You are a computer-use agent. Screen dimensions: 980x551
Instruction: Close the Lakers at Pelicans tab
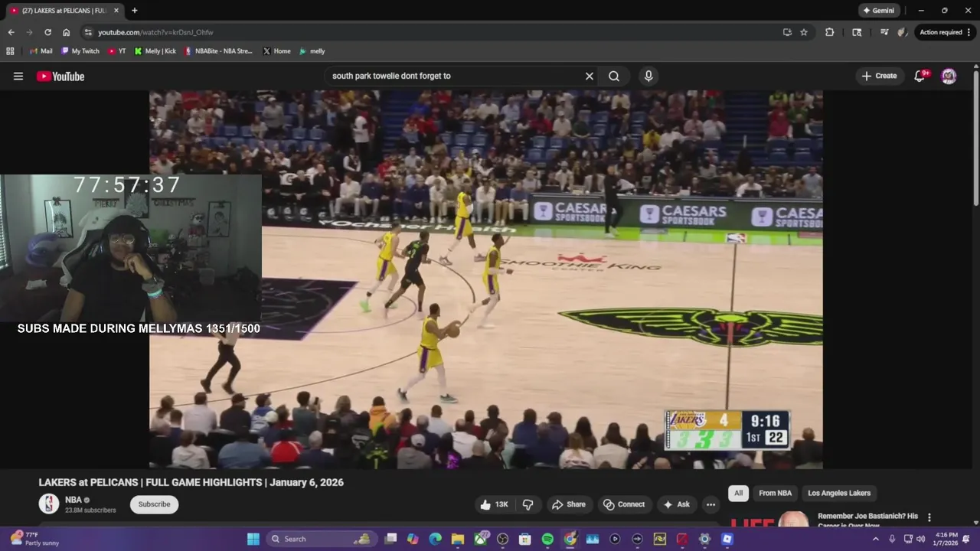(x=116, y=11)
